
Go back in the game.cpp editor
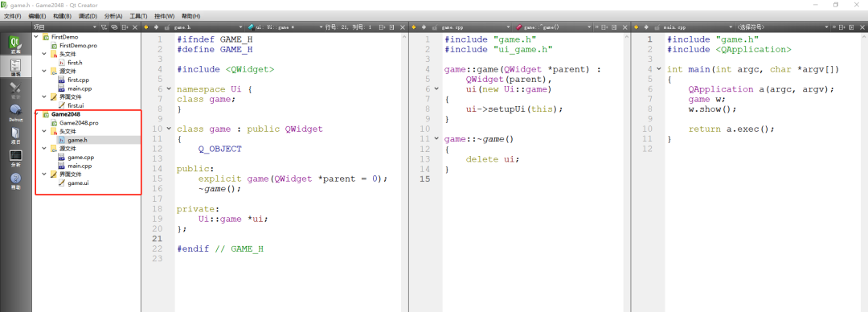[x=414, y=27]
